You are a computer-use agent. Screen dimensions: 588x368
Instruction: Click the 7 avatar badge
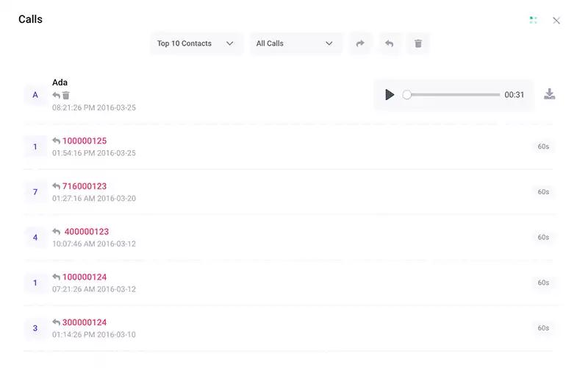[35, 192]
